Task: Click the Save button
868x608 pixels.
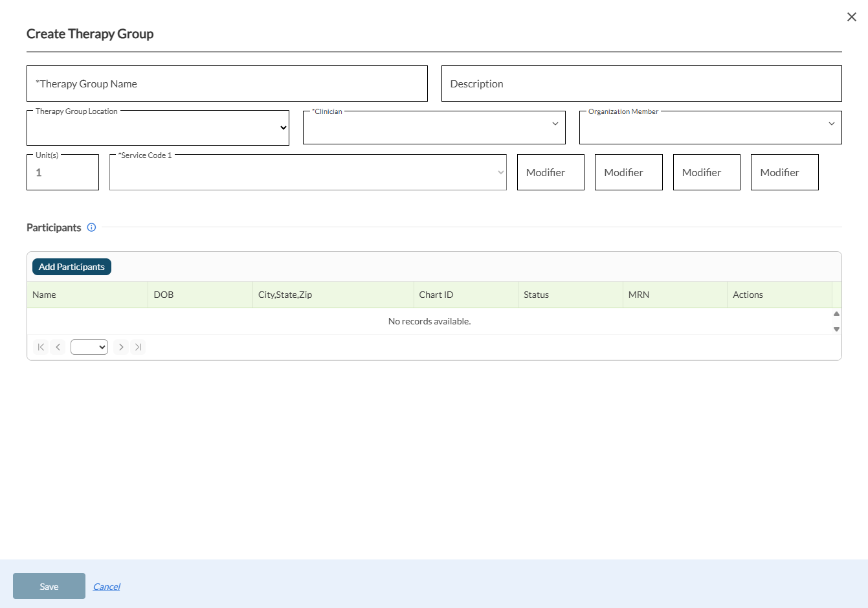Action: coord(49,586)
